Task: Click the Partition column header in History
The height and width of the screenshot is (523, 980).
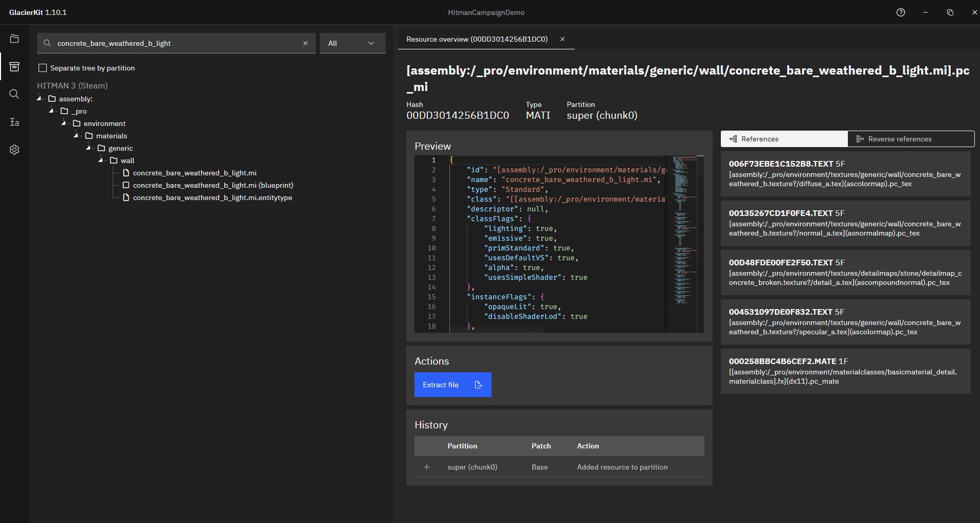Action: point(462,446)
